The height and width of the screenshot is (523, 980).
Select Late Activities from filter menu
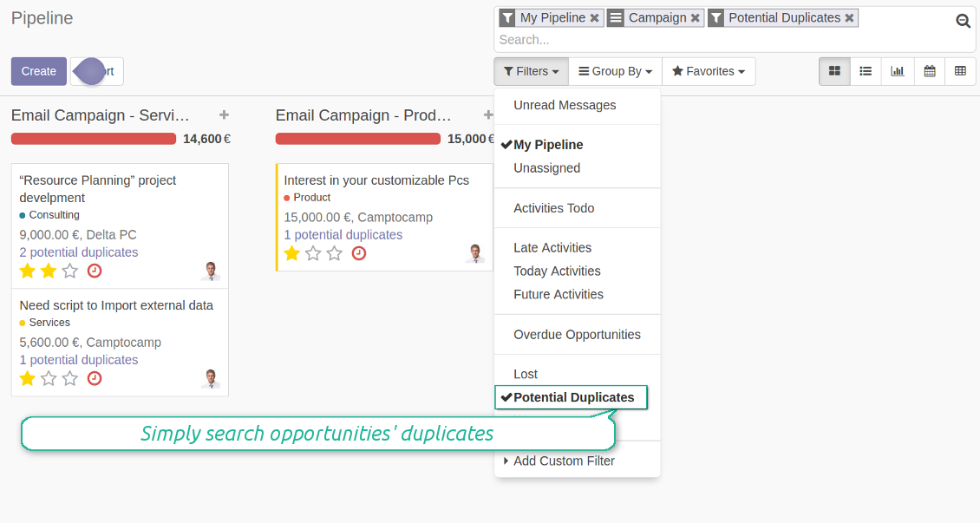[552, 248]
